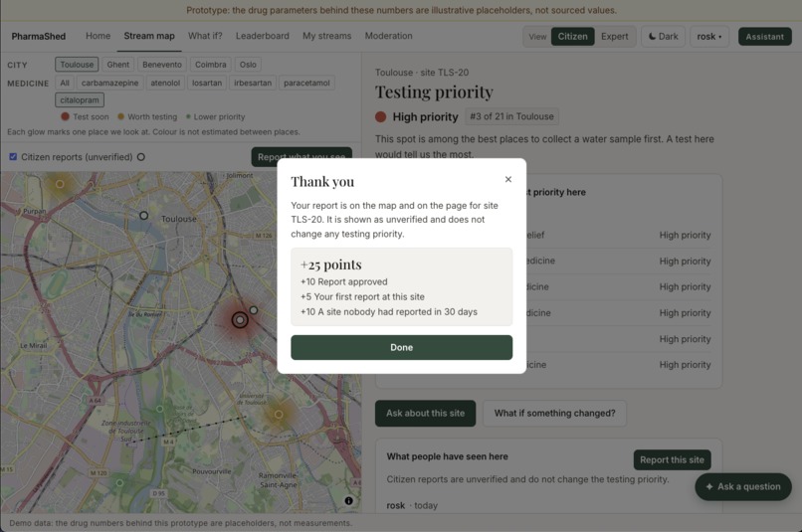
Task: Select citalopram medicine chip
Action: point(80,100)
